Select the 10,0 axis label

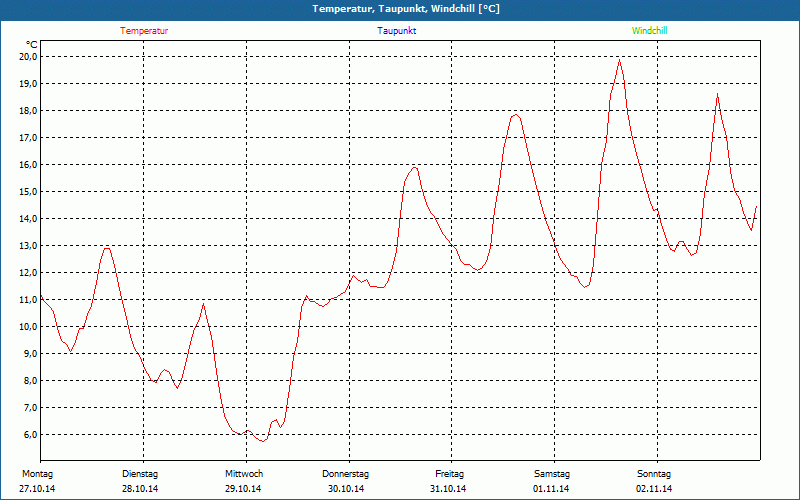tap(28, 327)
